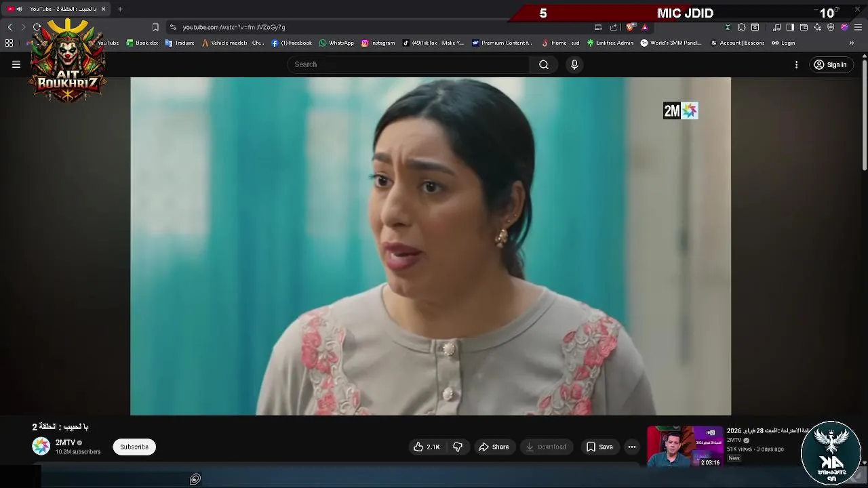Click the video player area
Screen dimensions: 868x488
(431, 246)
